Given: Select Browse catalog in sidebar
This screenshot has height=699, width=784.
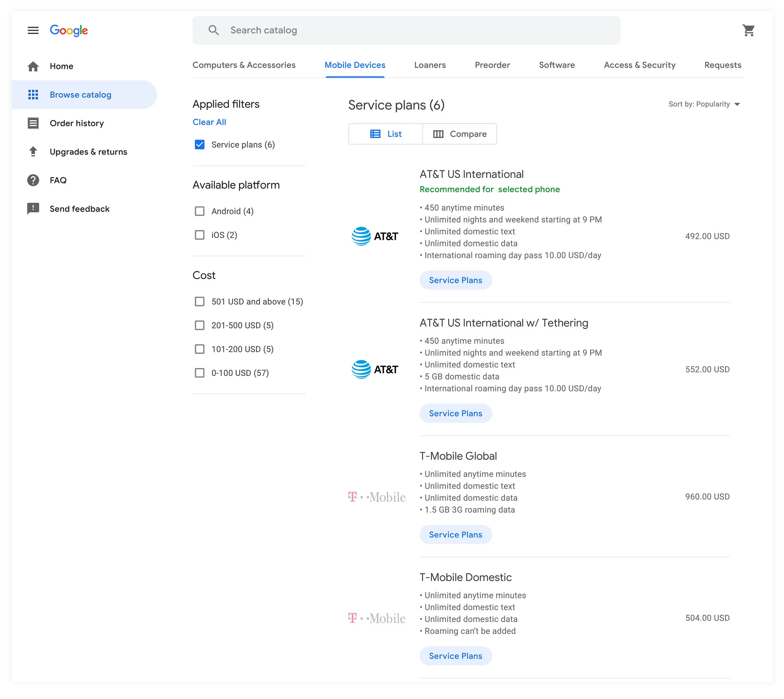Looking at the screenshot, I should pyautogui.click(x=80, y=95).
